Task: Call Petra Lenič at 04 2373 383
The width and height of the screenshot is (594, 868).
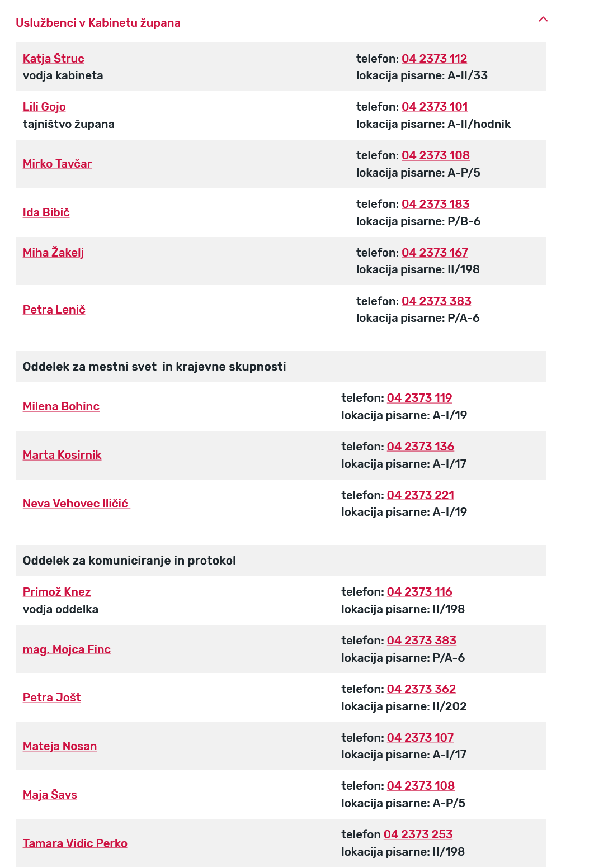Action: (x=436, y=301)
